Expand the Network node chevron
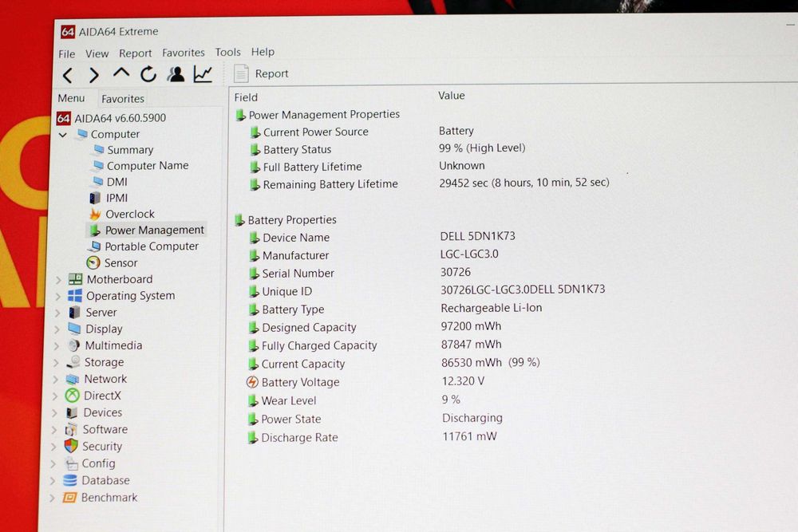 pyautogui.click(x=55, y=380)
